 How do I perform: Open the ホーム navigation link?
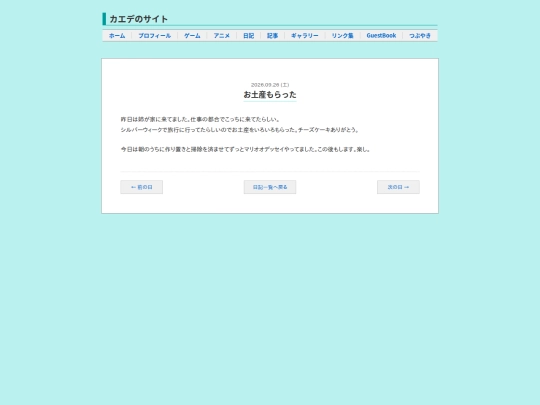pyautogui.click(x=117, y=35)
